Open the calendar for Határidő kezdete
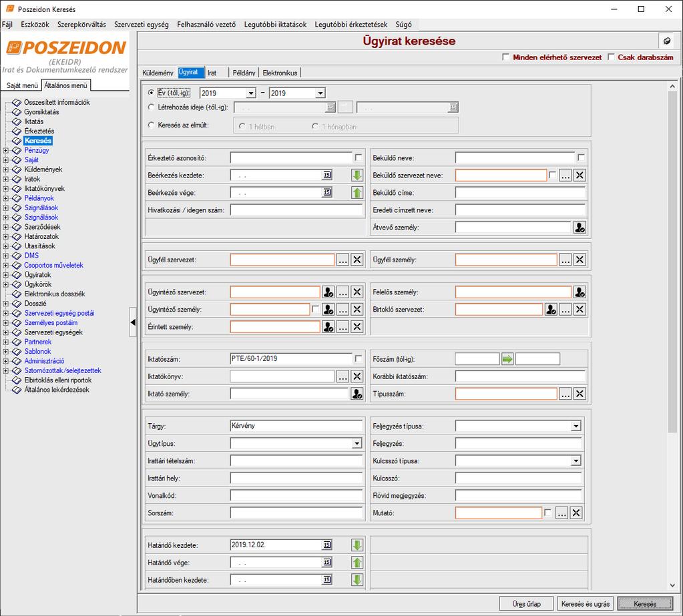Viewport: 683px width, 616px height. pyautogui.click(x=327, y=545)
